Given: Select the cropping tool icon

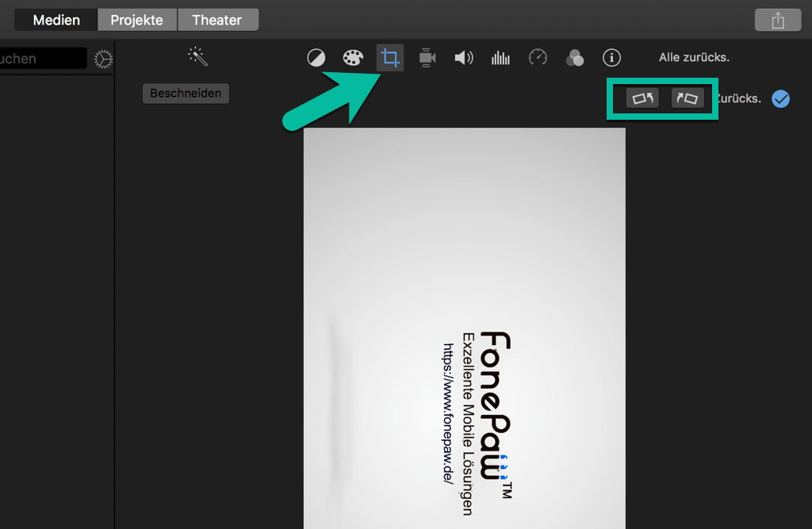Looking at the screenshot, I should [x=390, y=58].
